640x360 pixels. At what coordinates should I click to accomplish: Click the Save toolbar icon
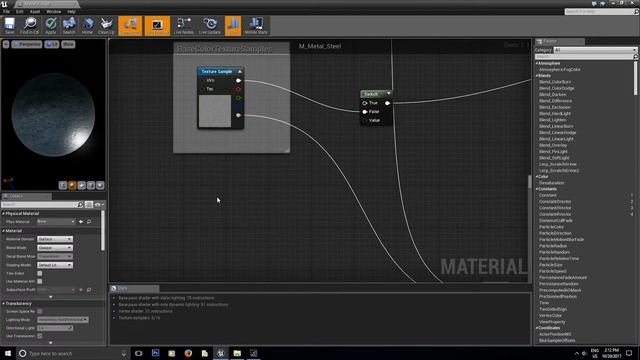[x=9, y=26]
